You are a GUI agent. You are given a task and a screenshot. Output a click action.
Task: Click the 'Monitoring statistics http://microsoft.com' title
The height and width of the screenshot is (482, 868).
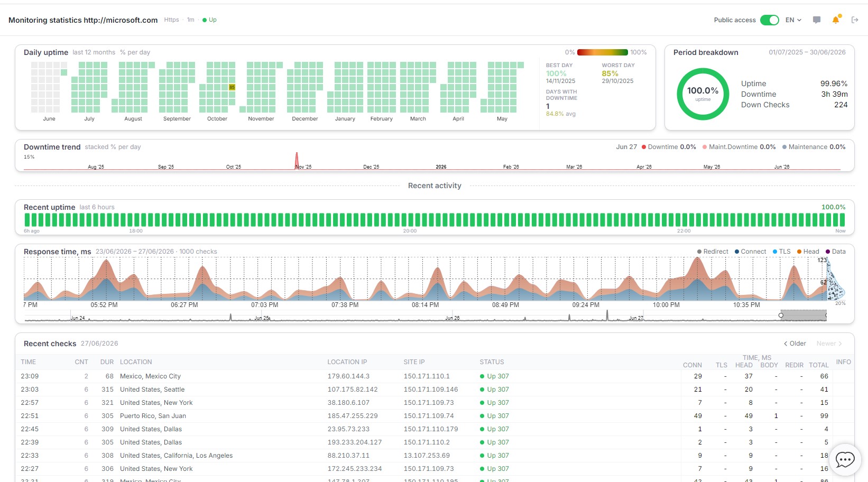[x=83, y=20]
